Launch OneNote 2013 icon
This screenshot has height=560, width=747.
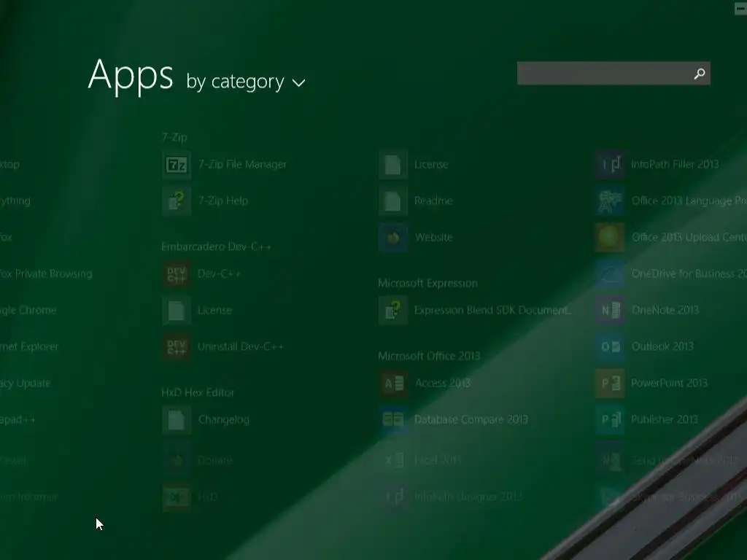click(x=610, y=311)
